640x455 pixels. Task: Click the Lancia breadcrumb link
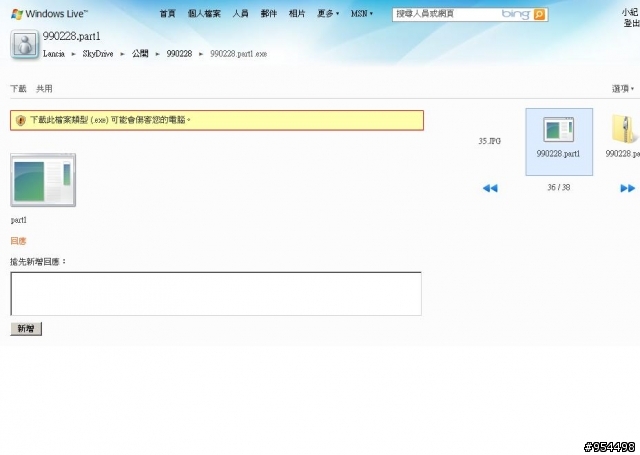tap(54, 54)
